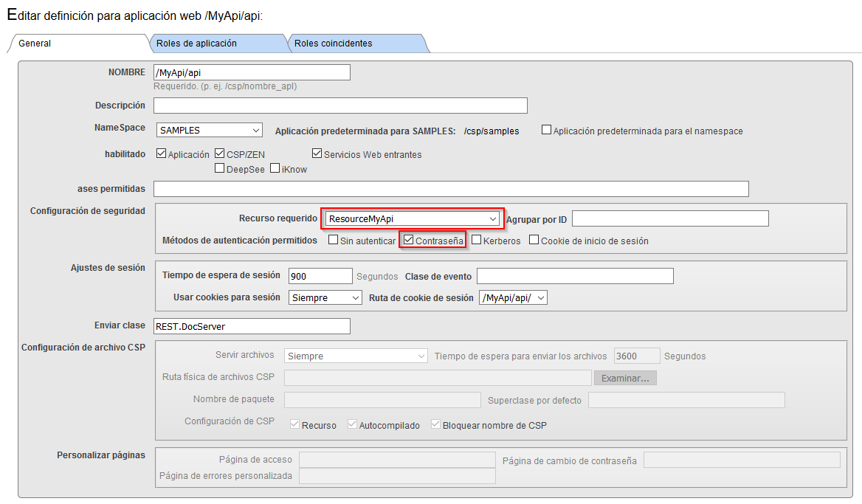This screenshot has width=862, height=504.
Task: Switch to the Roles de aplicación tab
Action: [x=196, y=44]
